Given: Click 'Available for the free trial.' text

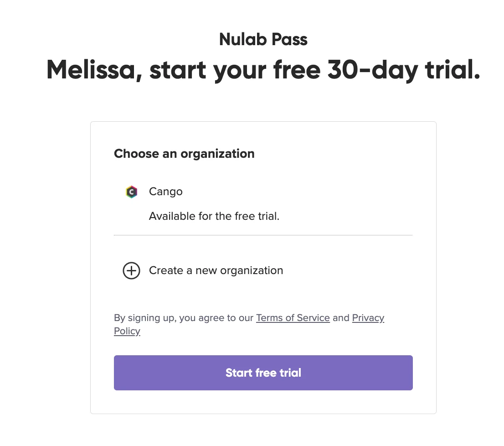Looking at the screenshot, I should click(x=214, y=216).
